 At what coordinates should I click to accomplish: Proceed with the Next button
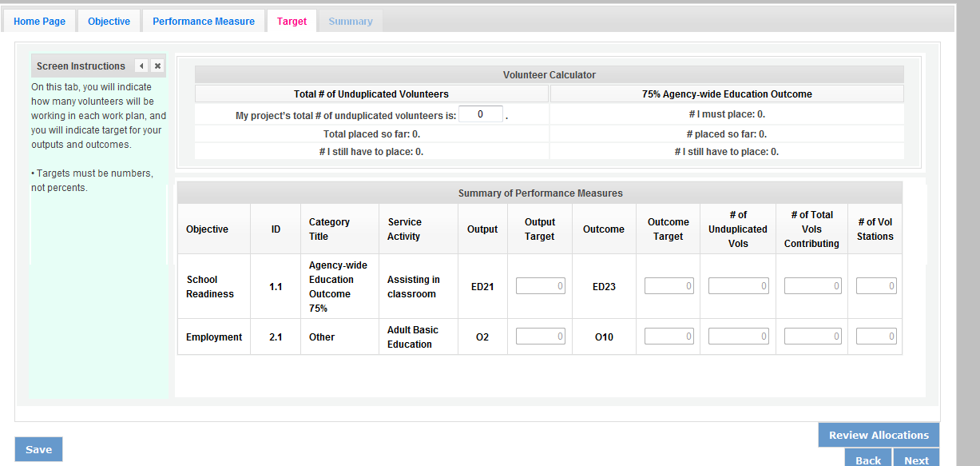coord(916,459)
